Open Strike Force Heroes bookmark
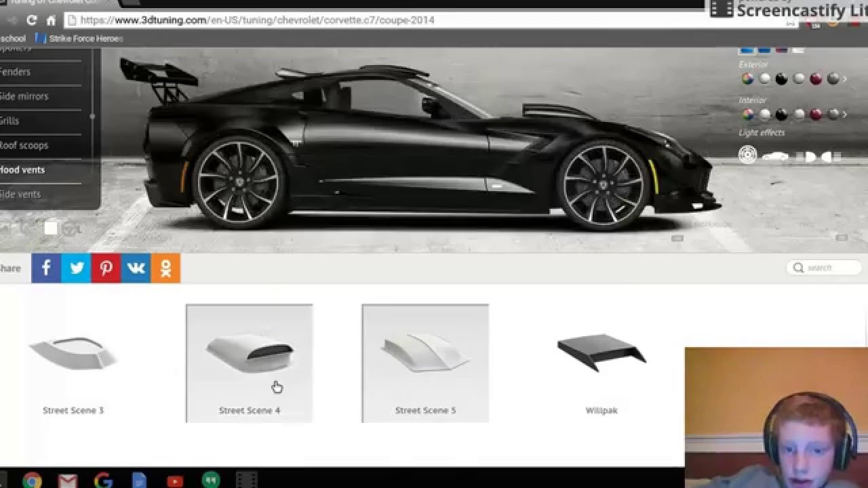This screenshot has width=868, height=488. 79,39
